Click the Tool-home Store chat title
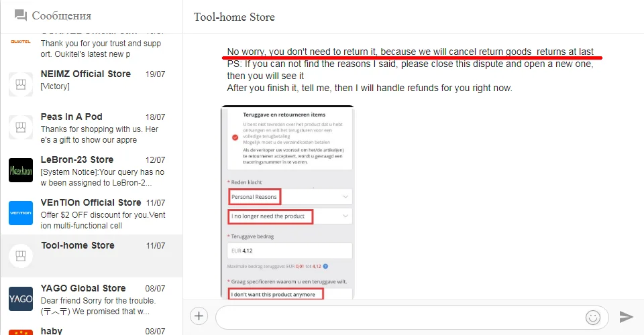This screenshot has width=644, height=335. tap(234, 17)
